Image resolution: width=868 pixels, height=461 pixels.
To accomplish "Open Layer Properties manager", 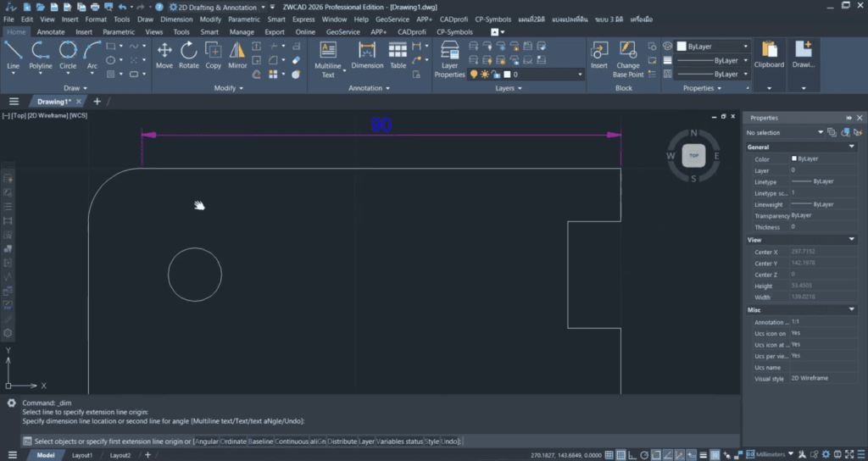I will pos(449,60).
